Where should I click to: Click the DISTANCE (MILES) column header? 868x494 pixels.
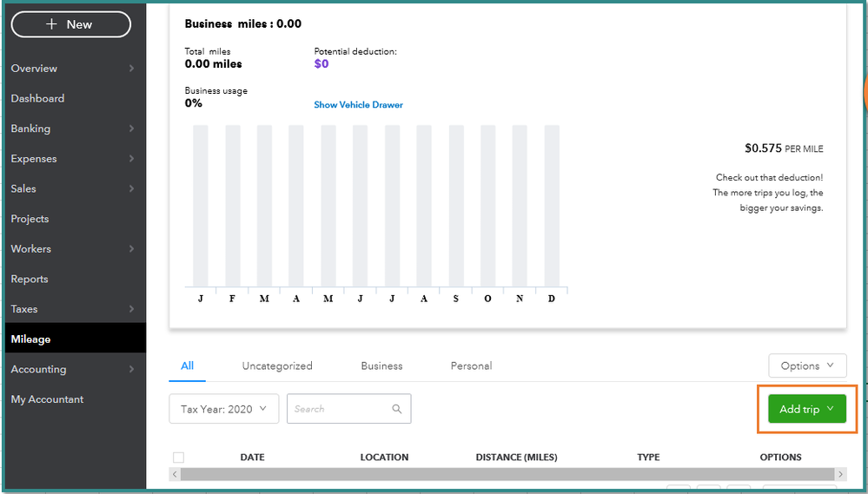point(516,457)
